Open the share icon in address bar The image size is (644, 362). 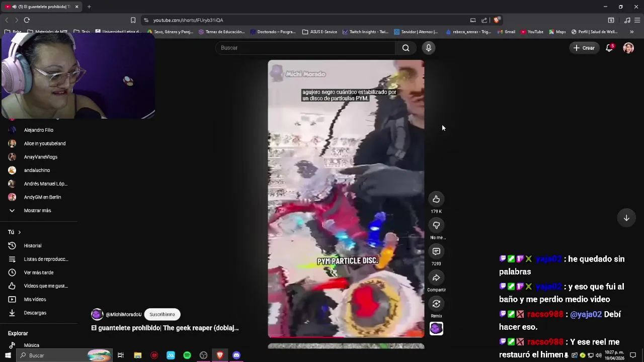click(x=484, y=20)
